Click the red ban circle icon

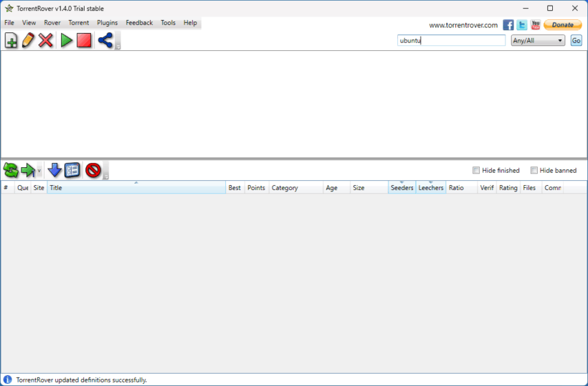pos(93,170)
